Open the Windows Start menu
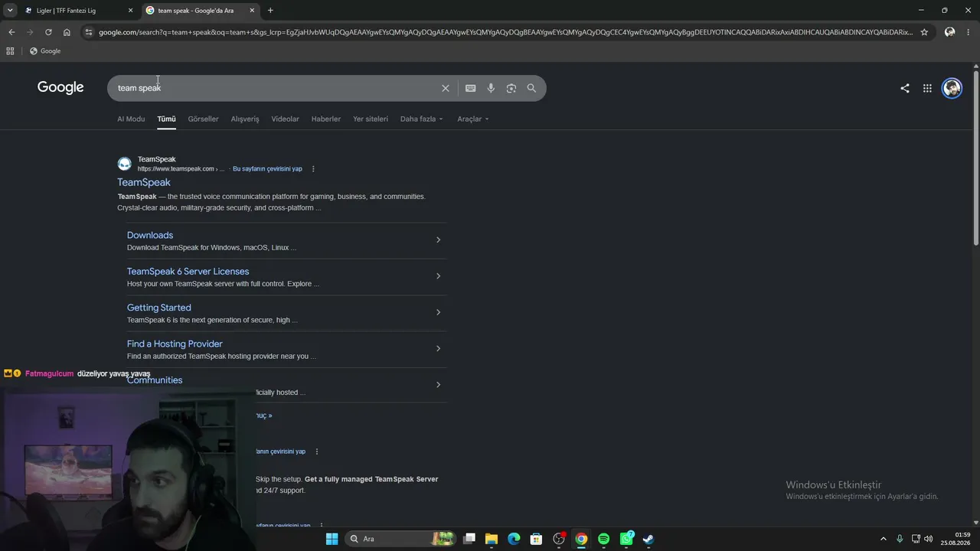The image size is (980, 551). [332, 539]
